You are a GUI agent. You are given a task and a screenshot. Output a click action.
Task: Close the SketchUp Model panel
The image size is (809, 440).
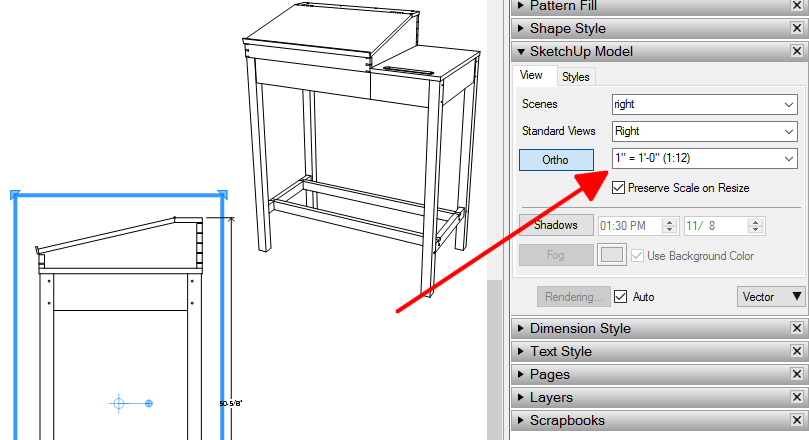(x=797, y=51)
